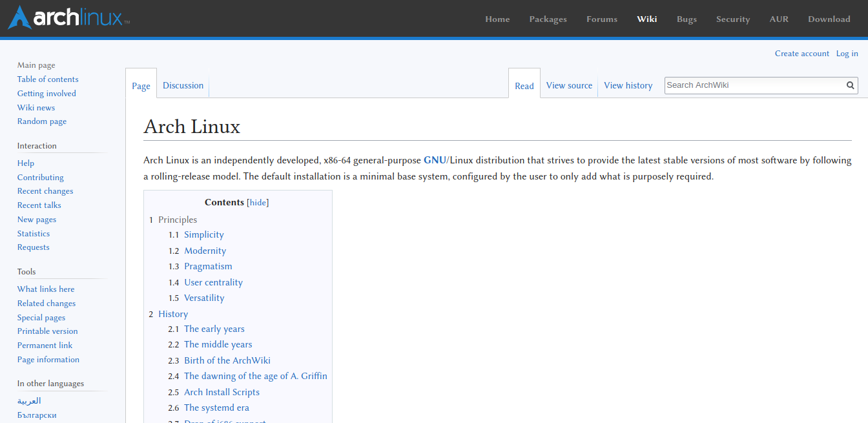
Task: Open Recent changes in sidebar
Action: (x=45, y=191)
